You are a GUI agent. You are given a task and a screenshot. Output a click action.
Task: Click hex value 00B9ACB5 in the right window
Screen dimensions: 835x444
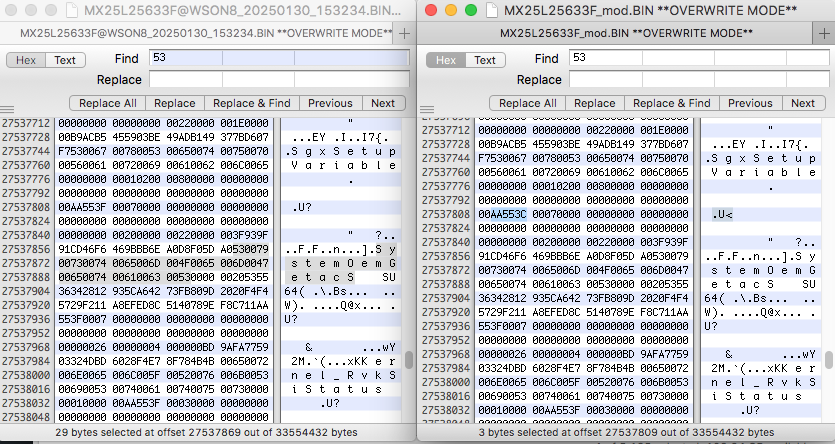(x=502, y=144)
